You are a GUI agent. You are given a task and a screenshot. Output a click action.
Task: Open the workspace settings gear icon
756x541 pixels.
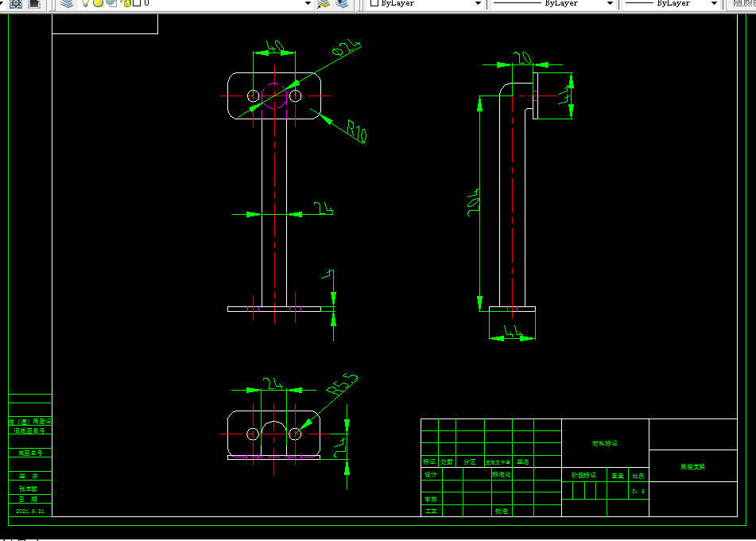coord(16,4)
